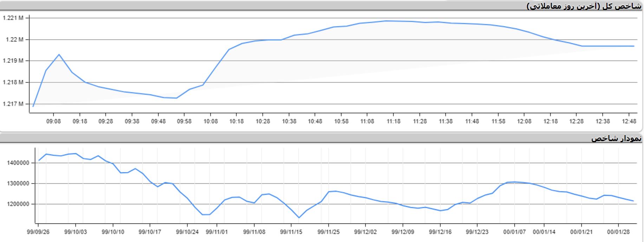Screen dimensions: 644x242
Task: Select the 99/11/15 date axis label
Action: click(291, 232)
